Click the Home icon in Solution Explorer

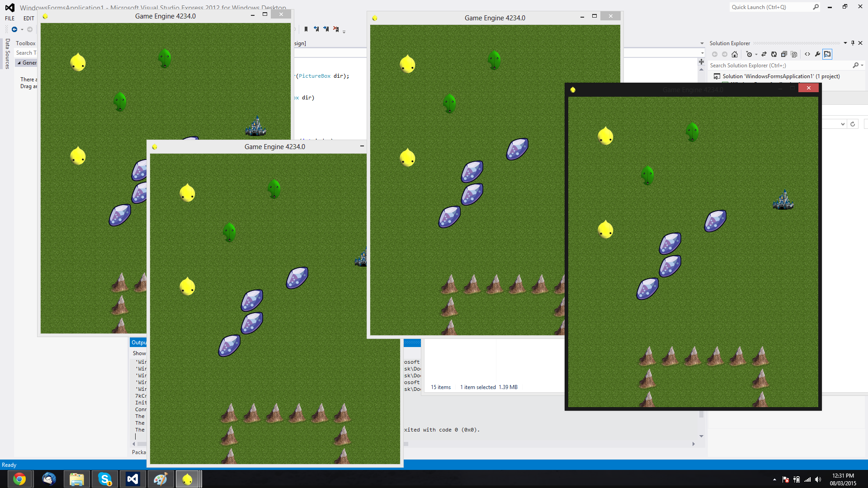point(735,54)
